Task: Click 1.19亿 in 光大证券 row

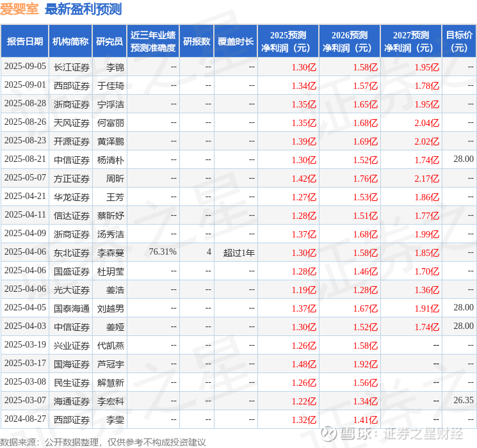Action: click(x=304, y=290)
